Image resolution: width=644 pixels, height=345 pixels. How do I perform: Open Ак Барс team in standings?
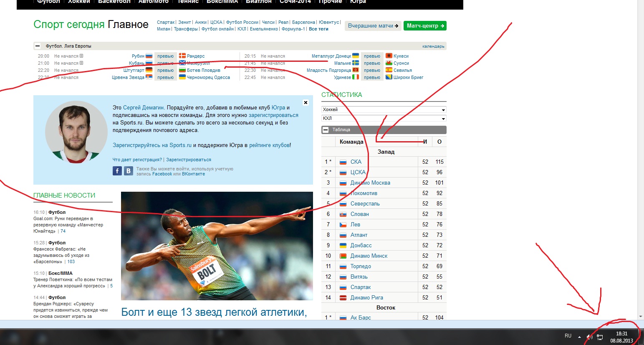coord(361,317)
